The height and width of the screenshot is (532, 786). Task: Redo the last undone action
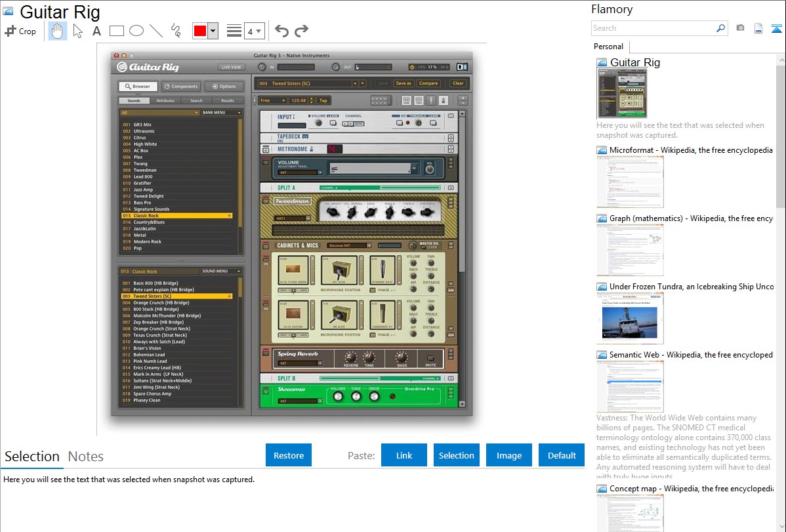301,31
